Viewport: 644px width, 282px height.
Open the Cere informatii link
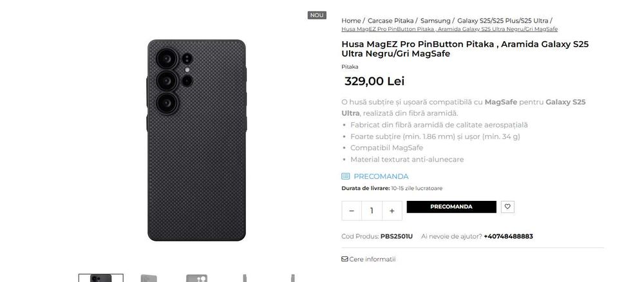pos(372,259)
